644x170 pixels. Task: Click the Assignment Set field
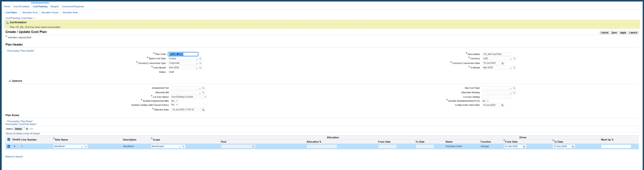pos(186,88)
